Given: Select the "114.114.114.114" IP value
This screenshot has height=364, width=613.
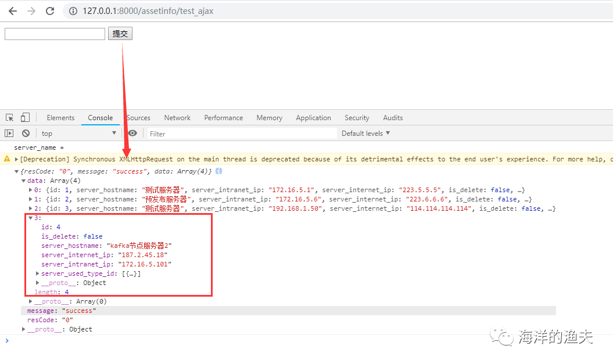Looking at the screenshot, I should pos(439,208).
